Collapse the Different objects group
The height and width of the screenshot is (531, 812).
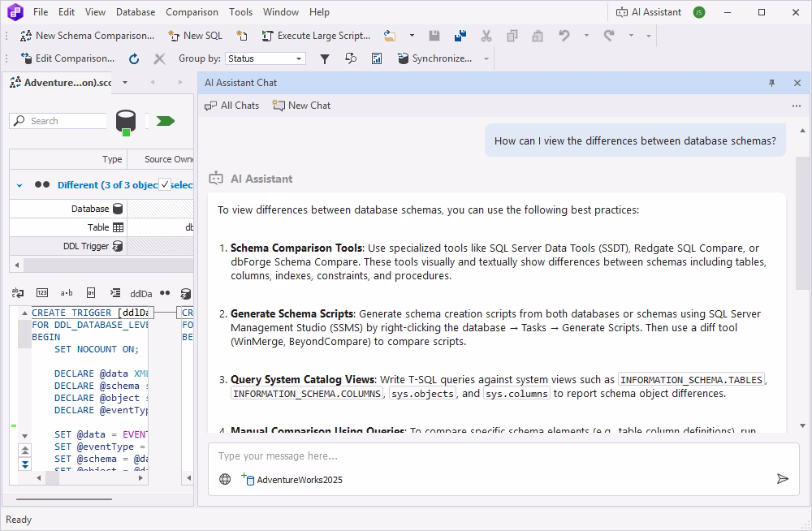tap(19, 185)
